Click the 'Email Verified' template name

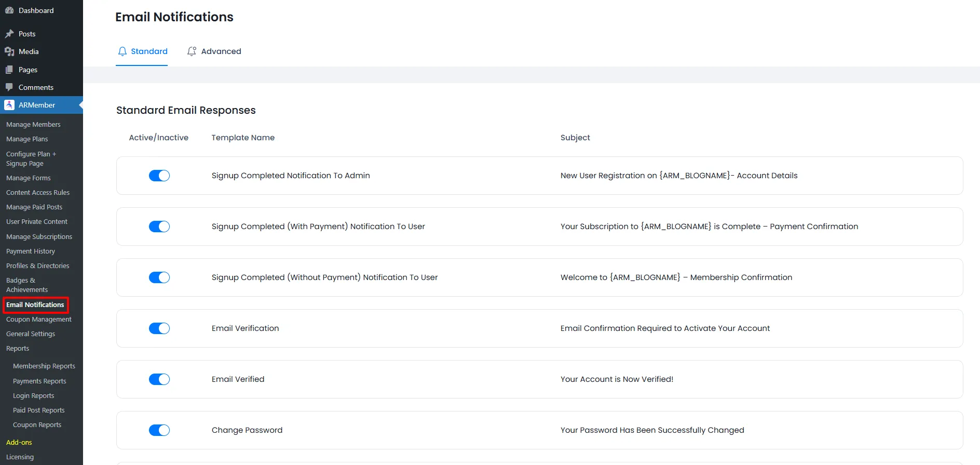[238, 379]
